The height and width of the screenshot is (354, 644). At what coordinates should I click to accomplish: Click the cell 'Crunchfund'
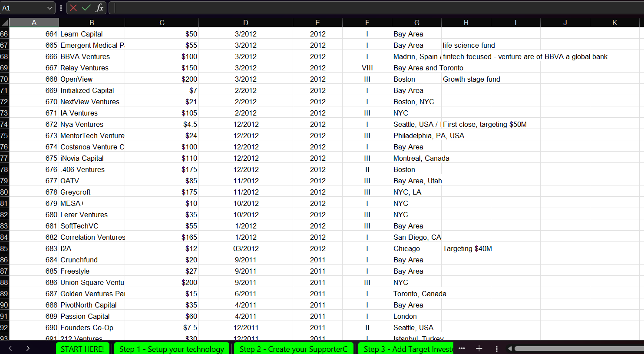[x=92, y=260]
